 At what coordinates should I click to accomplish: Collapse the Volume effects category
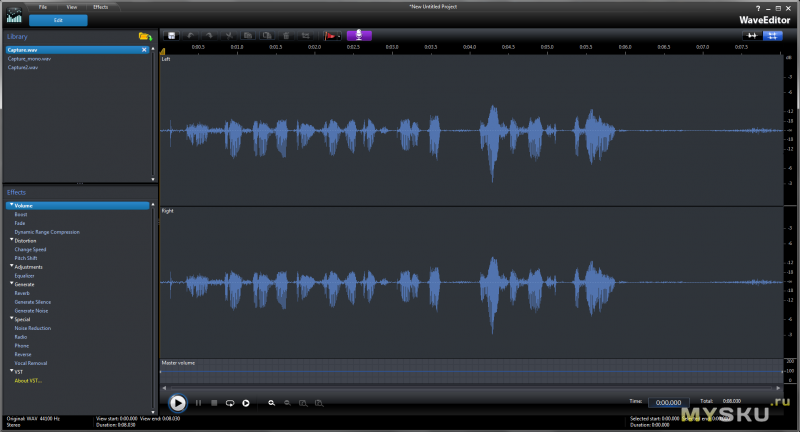click(11, 205)
